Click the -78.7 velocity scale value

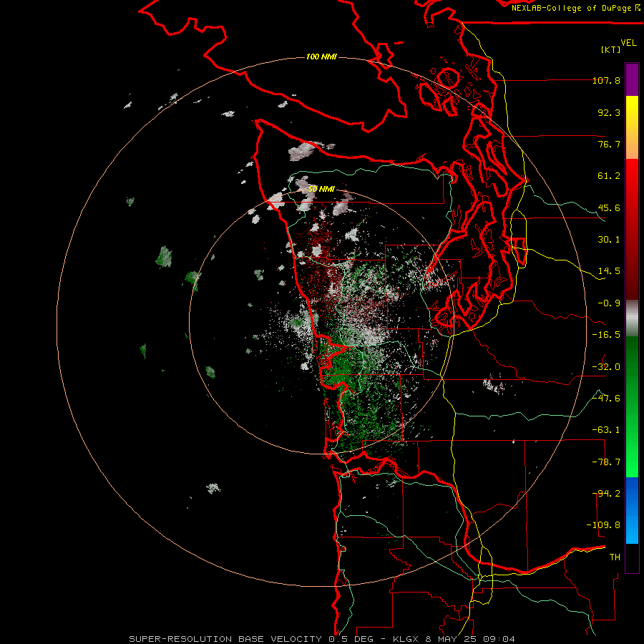coord(606,462)
